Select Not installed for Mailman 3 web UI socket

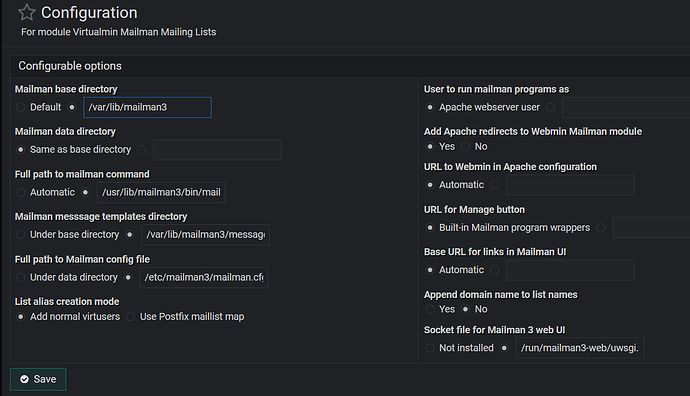430,348
